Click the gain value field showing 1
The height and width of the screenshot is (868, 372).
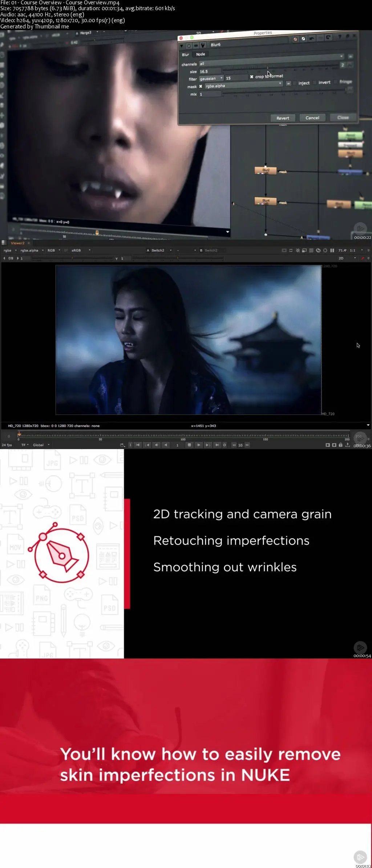(25, 258)
